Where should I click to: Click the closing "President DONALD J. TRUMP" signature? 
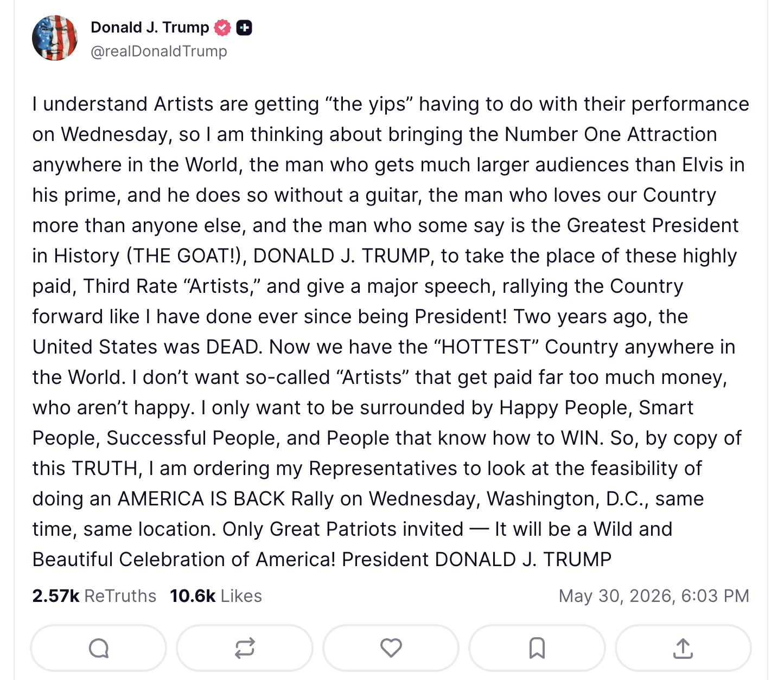[x=477, y=559]
